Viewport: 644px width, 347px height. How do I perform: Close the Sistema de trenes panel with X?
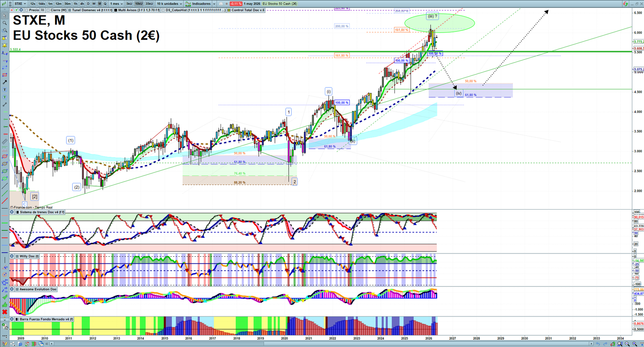(12, 212)
